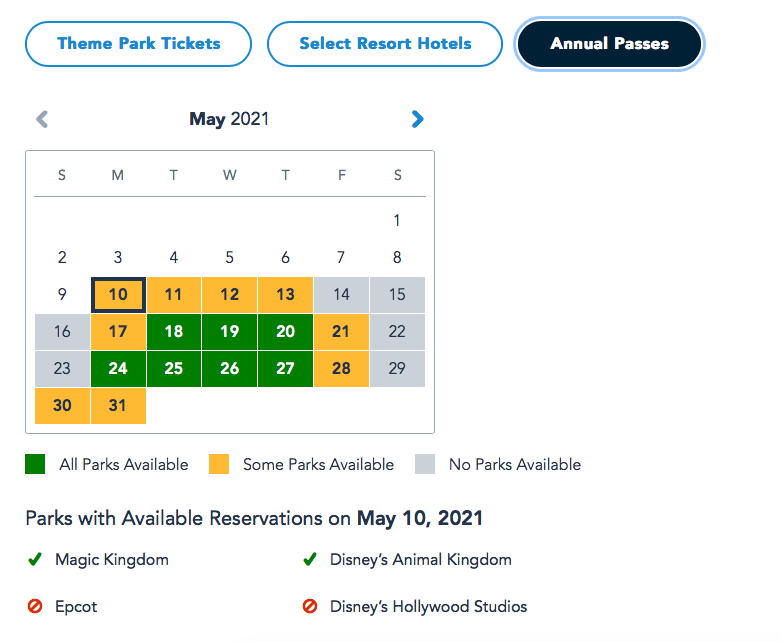Click the unavailable icon by Hollywood Studios
The width and height of the screenshot is (781, 642).
tap(310, 606)
